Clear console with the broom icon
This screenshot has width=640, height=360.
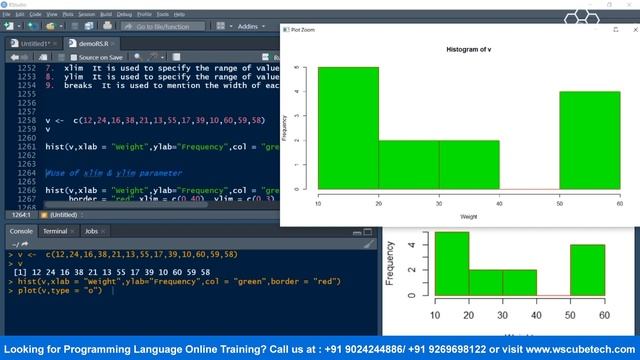click(x=369, y=244)
